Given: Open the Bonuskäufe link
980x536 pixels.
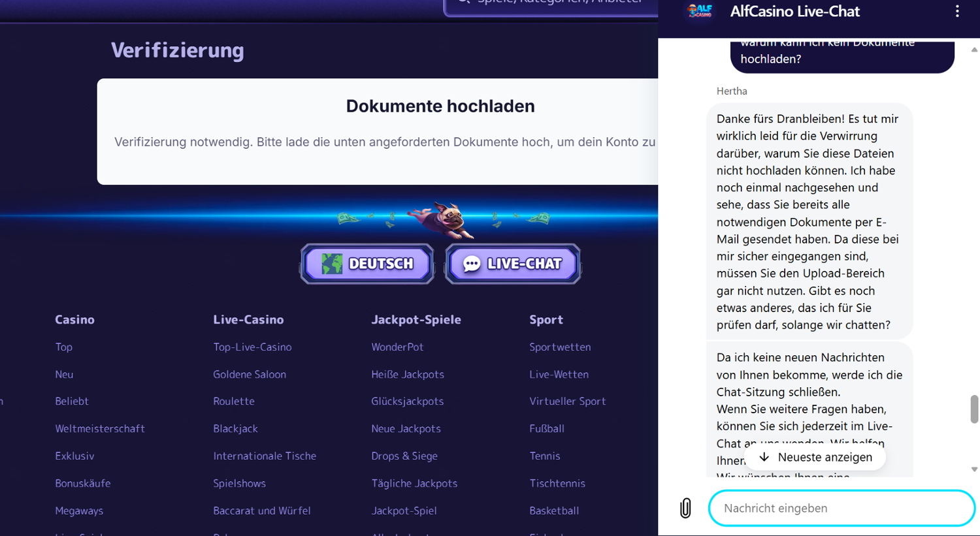Looking at the screenshot, I should point(83,483).
